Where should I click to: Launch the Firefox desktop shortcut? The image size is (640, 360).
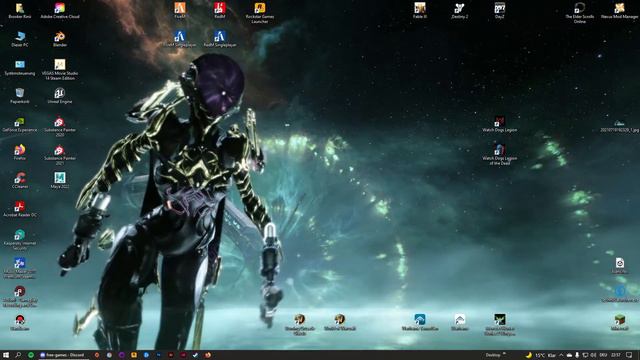pyautogui.click(x=20, y=152)
